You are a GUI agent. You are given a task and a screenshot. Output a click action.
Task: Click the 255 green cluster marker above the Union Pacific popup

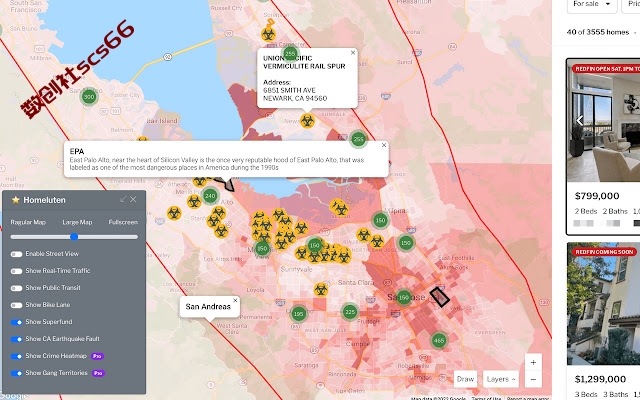290,53
